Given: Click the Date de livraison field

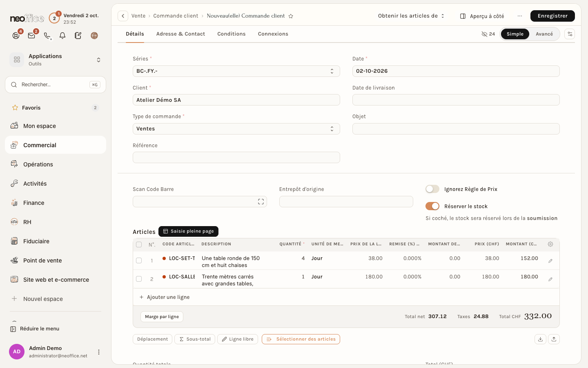Looking at the screenshot, I should pos(456,100).
